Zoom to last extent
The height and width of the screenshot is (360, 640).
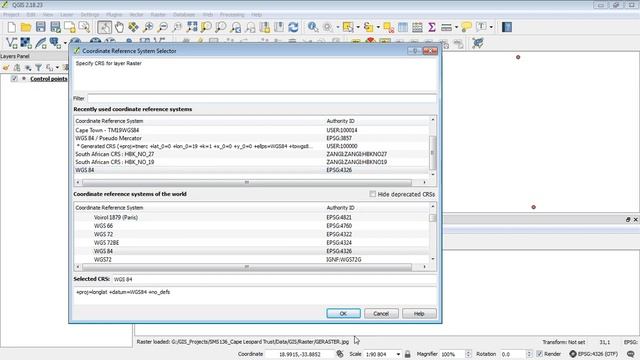236,27
